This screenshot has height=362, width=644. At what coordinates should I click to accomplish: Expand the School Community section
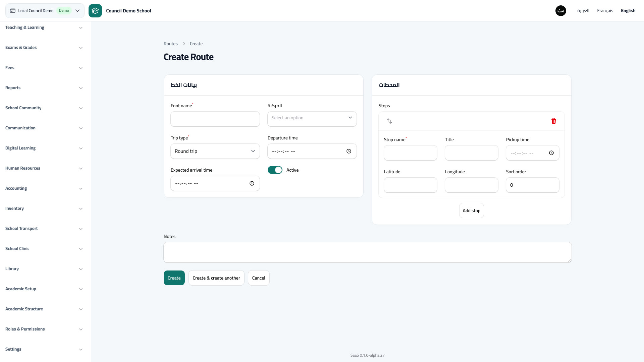tap(44, 108)
